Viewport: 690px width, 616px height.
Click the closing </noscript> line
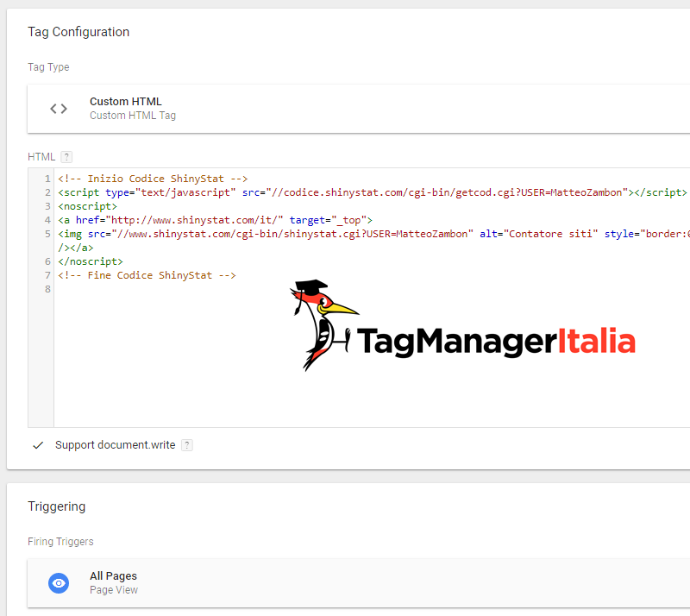[91, 261]
